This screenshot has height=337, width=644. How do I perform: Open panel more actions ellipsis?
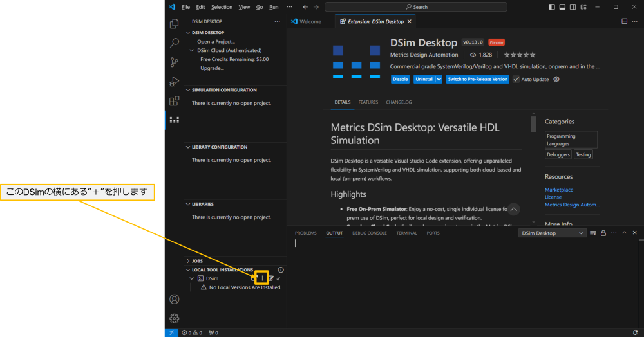[x=614, y=233]
